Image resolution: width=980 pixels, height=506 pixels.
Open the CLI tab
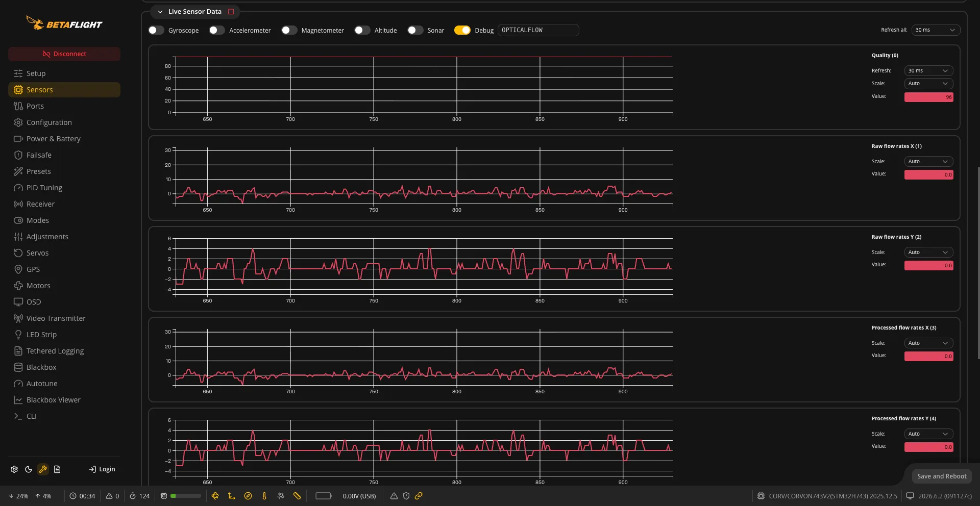tap(64, 416)
